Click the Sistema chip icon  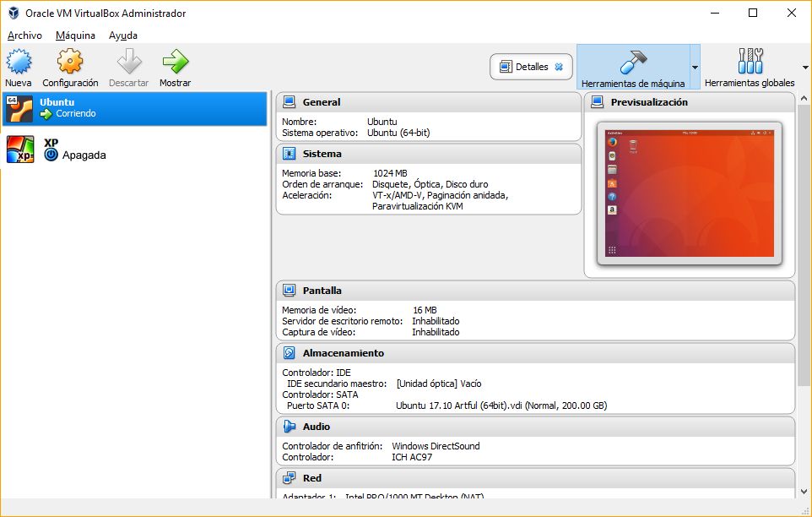[289, 154]
